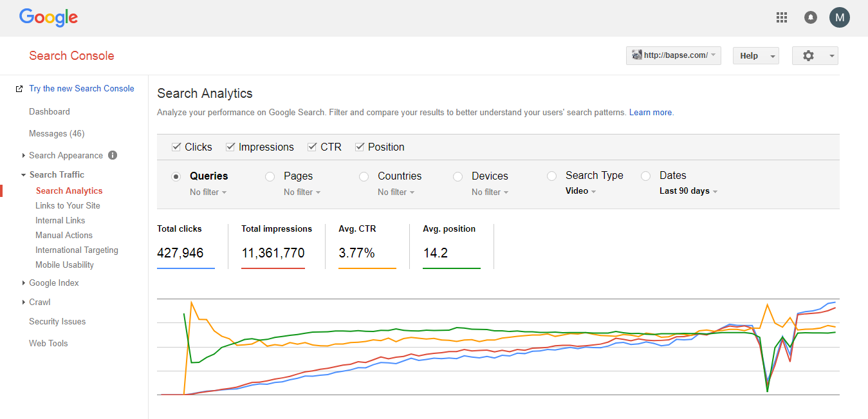The image size is (868, 419).
Task: Open the Google apps grid icon
Action: [x=782, y=17]
